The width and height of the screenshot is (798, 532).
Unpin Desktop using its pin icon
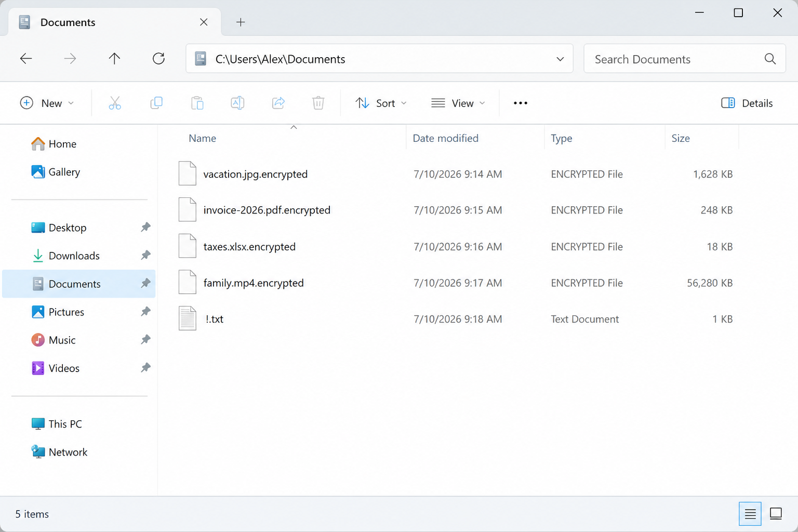point(145,228)
